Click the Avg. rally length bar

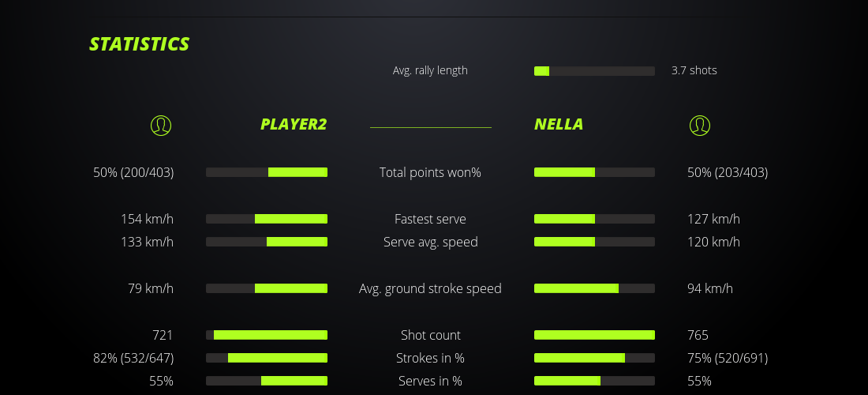click(x=594, y=71)
